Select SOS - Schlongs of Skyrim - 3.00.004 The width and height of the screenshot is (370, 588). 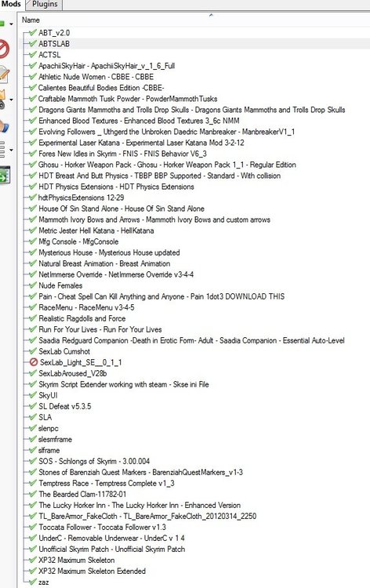point(94,461)
